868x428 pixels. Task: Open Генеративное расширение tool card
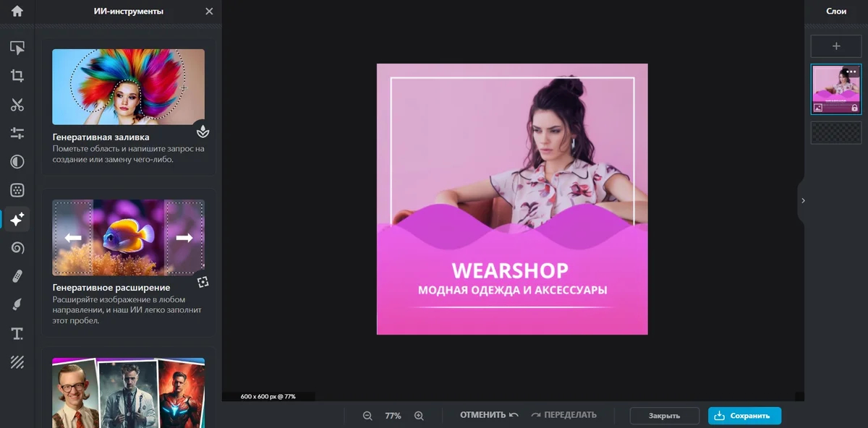[129, 263]
